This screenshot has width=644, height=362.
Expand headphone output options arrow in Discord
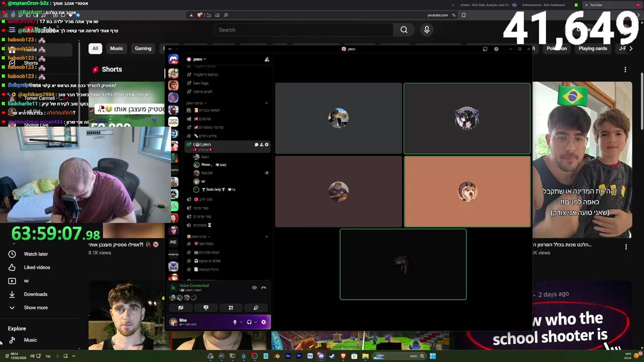click(x=256, y=322)
